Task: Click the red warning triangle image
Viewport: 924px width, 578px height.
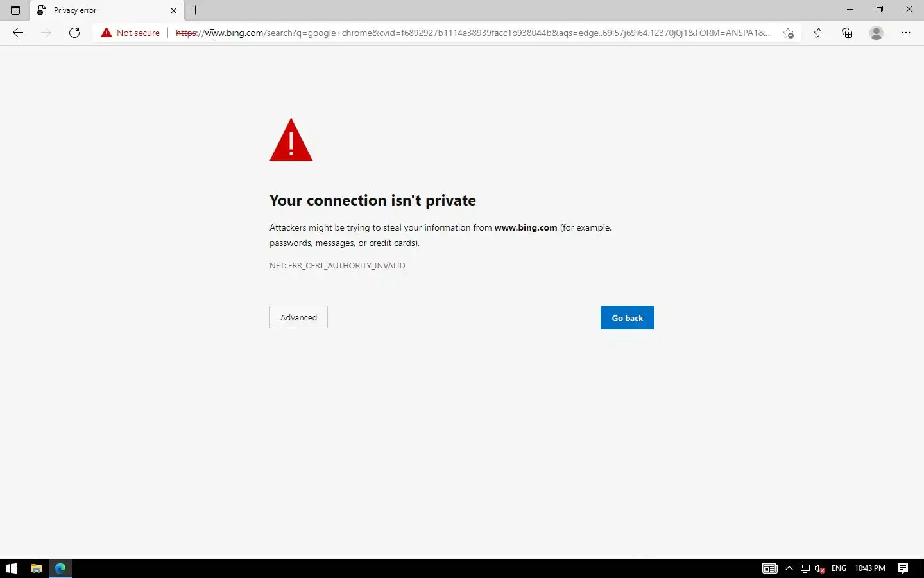Action: coord(291,139)
